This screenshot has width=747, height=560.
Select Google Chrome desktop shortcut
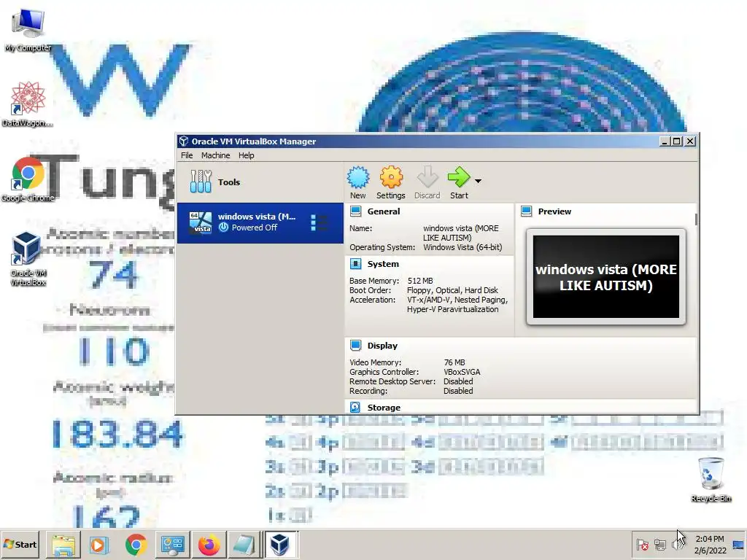[x=28, y=179]
